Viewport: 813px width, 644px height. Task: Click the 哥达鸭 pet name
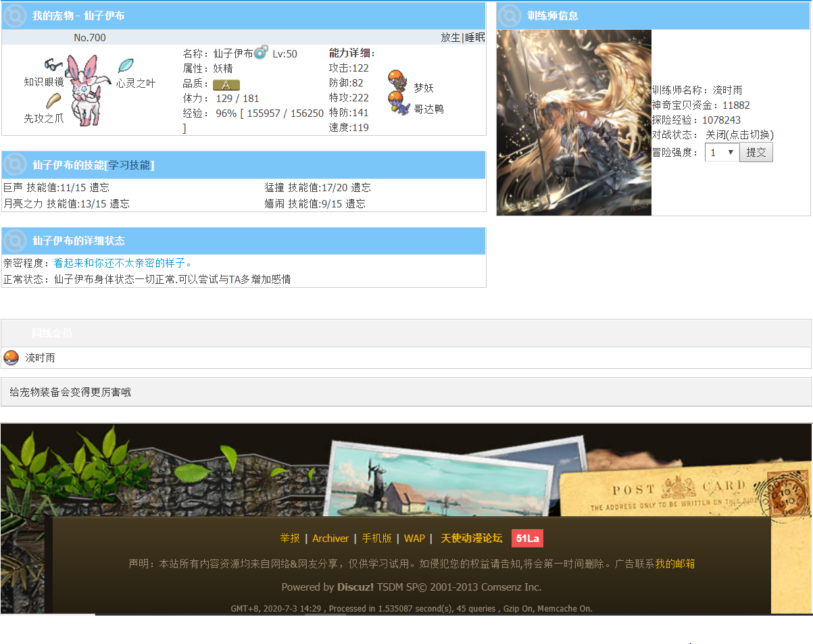[429, 109]
